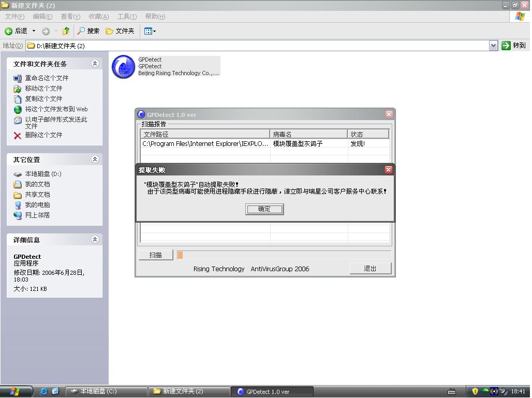Click the green umbrella Rising tray icon
This screenshot has width=532, height=398.
[x=485, y=391]
